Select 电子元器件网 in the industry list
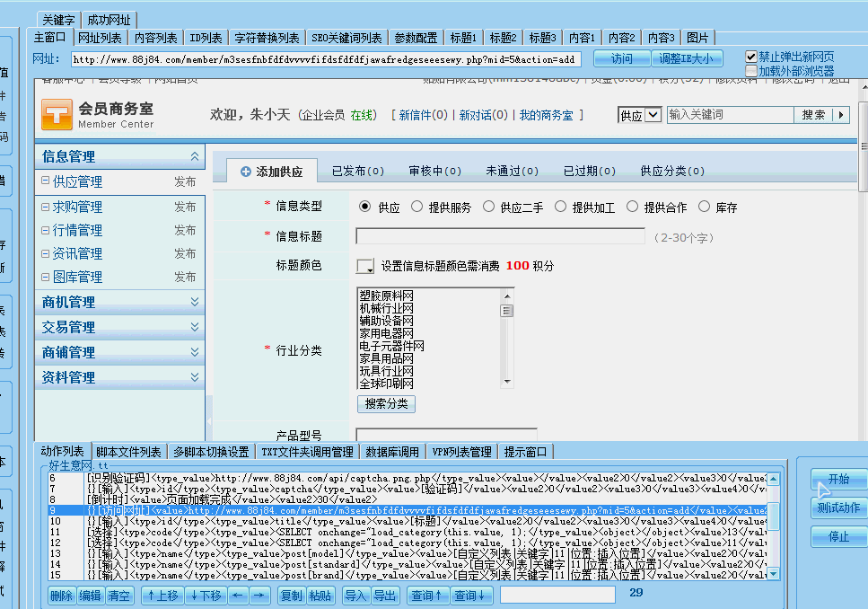The height and width of the screenshot is (609, 868). [392, 347]
